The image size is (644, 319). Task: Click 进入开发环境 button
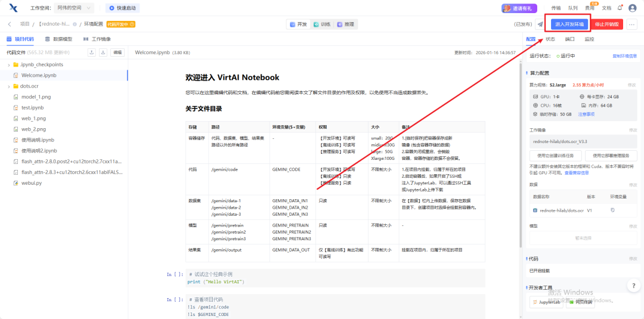(x=569, y=24)
